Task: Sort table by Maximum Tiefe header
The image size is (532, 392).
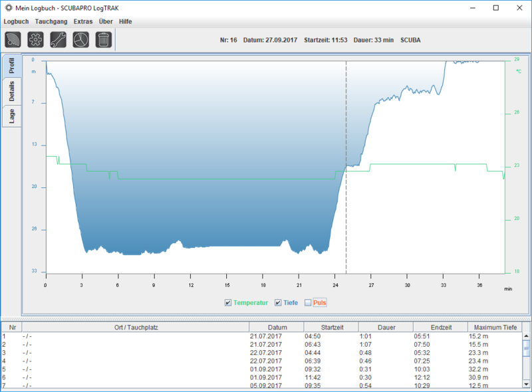Action: [491, 327]
